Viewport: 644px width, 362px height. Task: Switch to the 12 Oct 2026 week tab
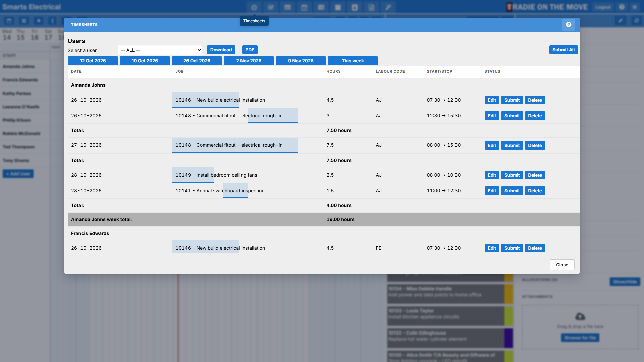click(x=93, y=61)
